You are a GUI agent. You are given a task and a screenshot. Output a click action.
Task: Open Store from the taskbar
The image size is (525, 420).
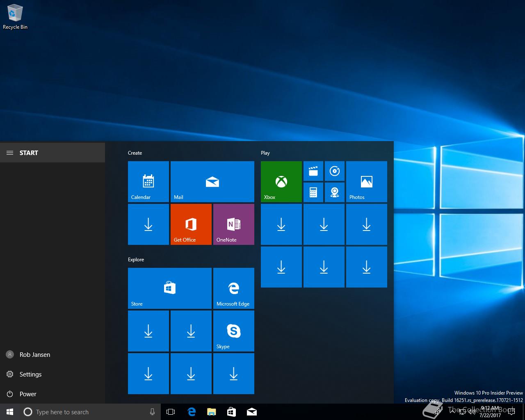(x=232, y=412)
